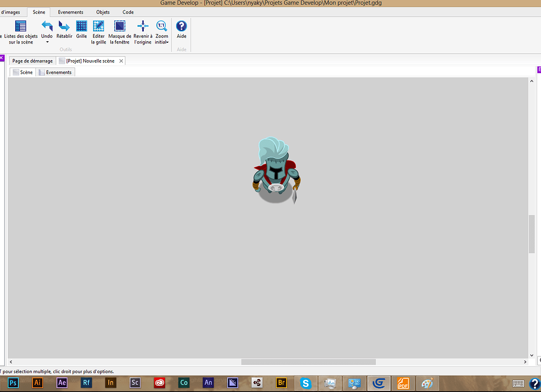Select the knight character sprite on canvas
This screenshot has width=541, height=392.
point(275,171)
